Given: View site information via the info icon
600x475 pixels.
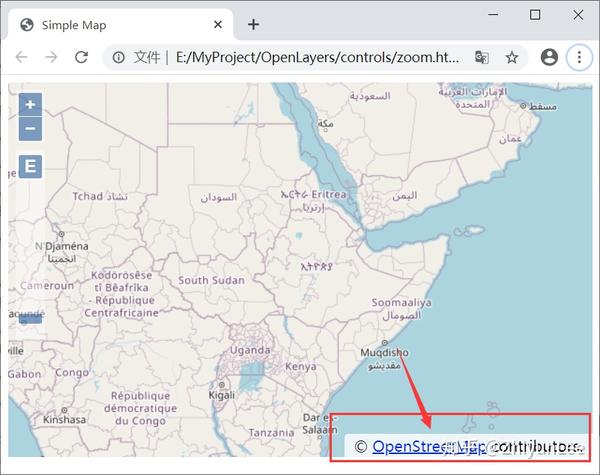Looking at the screenshot, I should tap(119, 57).
